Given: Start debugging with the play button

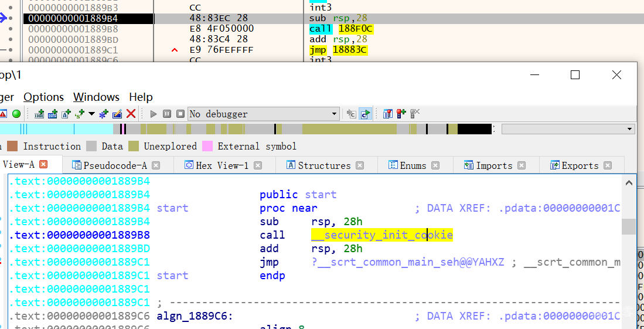Looking at the screenshot, I should pos(154,114).
